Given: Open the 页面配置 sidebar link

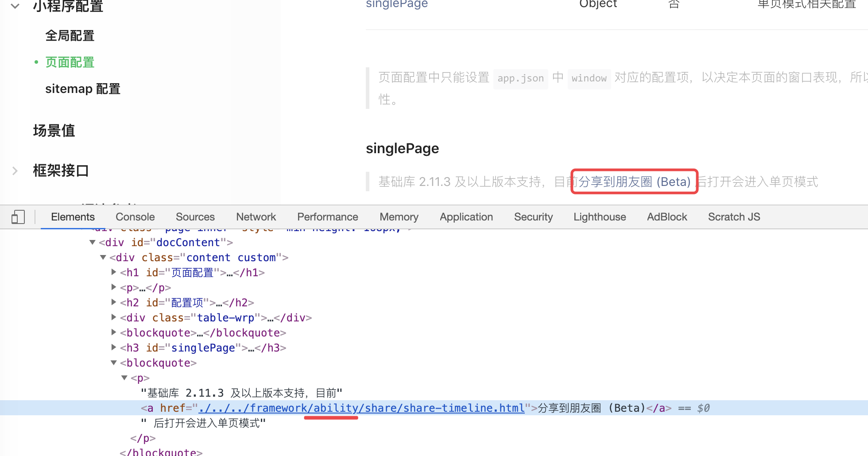Looking at the screenshot, I should point(70,62).
